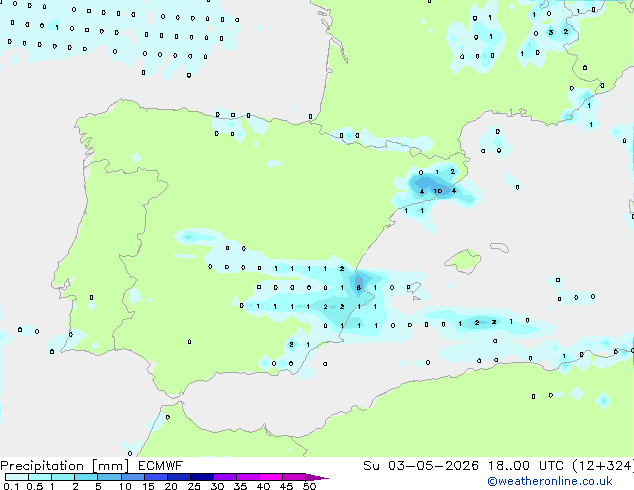This screenshot has width=634, height=490.
Task: Click the '3' precipitation value on the map
Action: coord(550,32)
